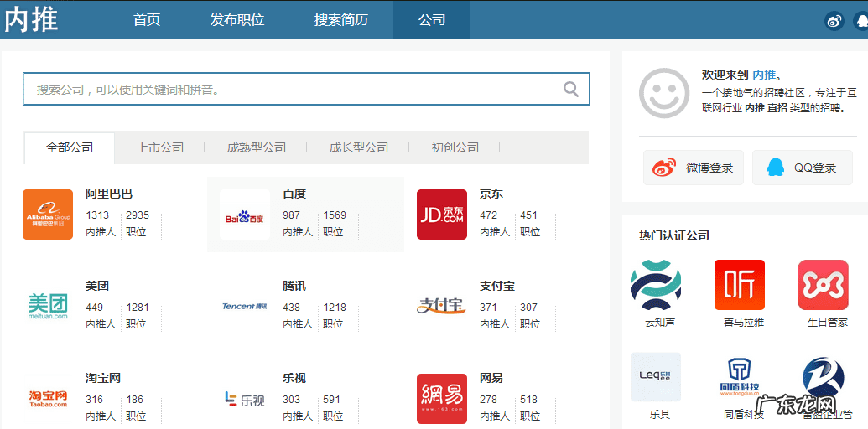
Task: Switch to the 初创公司 tab
Action: [x=455, y=147]
